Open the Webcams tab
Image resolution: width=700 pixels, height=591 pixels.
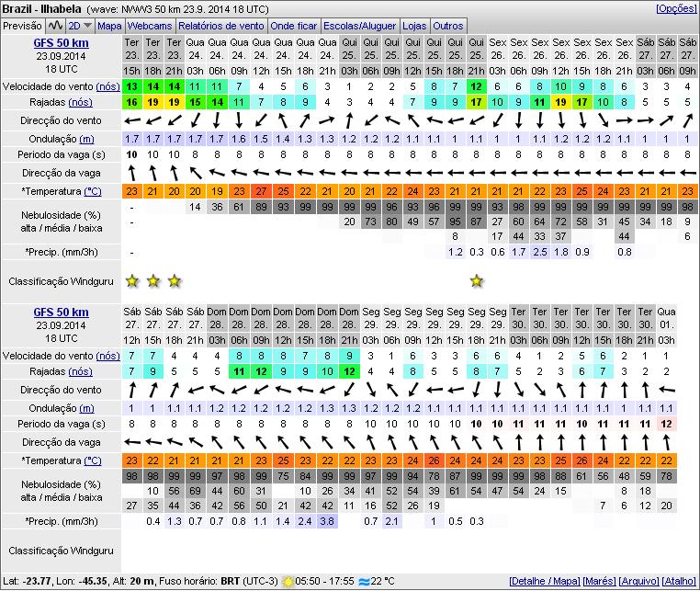(x=150, y=26)
